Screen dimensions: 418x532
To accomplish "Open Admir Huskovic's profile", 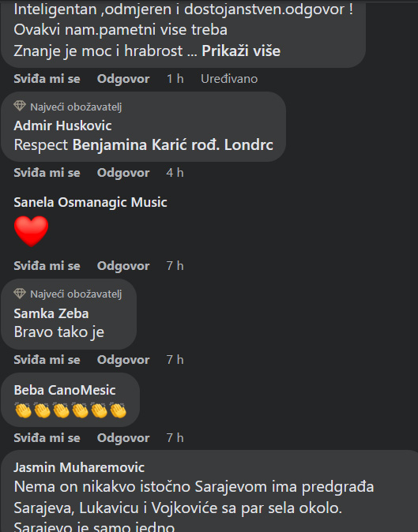I will click(x=62, y=126).
